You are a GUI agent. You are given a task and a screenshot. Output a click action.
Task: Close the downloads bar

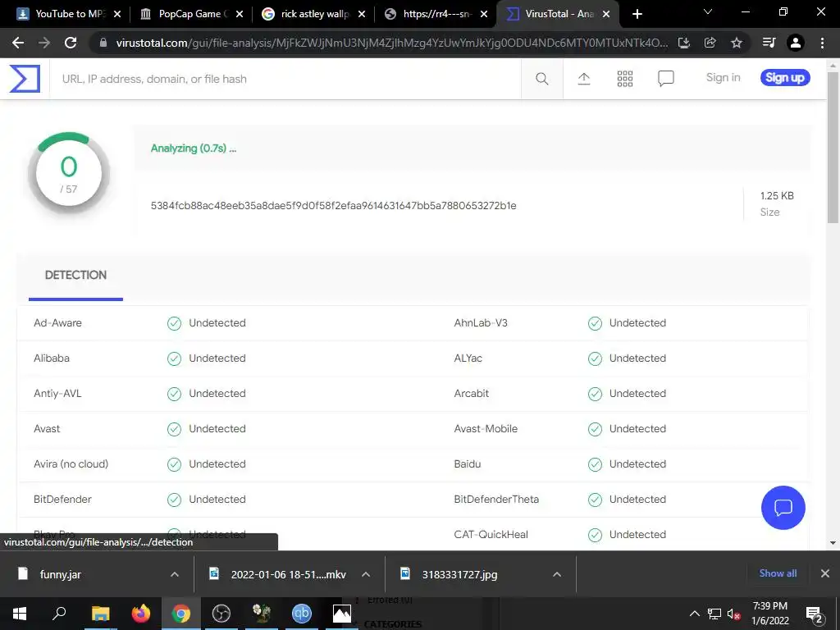pyautogui.click(x=825, y=573)
